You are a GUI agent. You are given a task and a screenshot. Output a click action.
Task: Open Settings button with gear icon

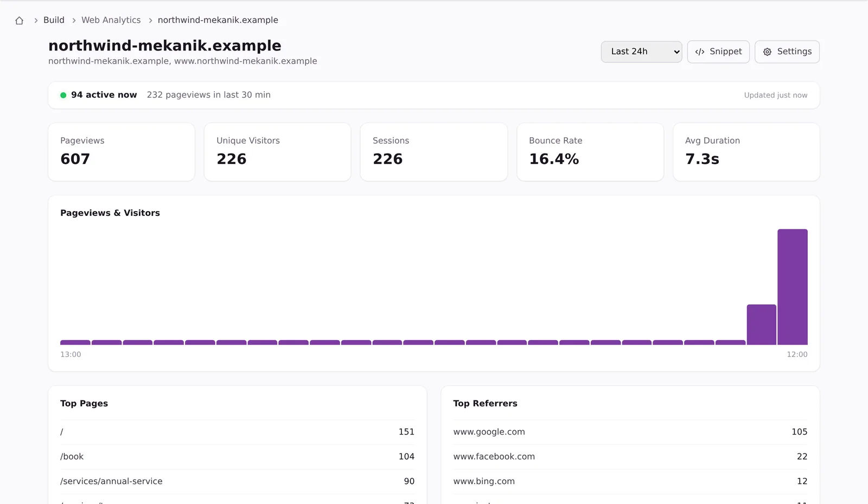[x=787, y=52]
